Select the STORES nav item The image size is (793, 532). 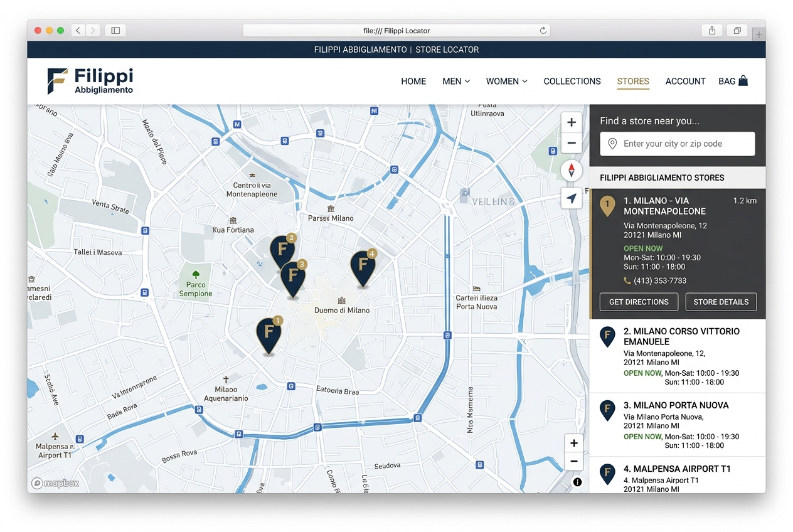pyautogui.click(x=633, y=81)
